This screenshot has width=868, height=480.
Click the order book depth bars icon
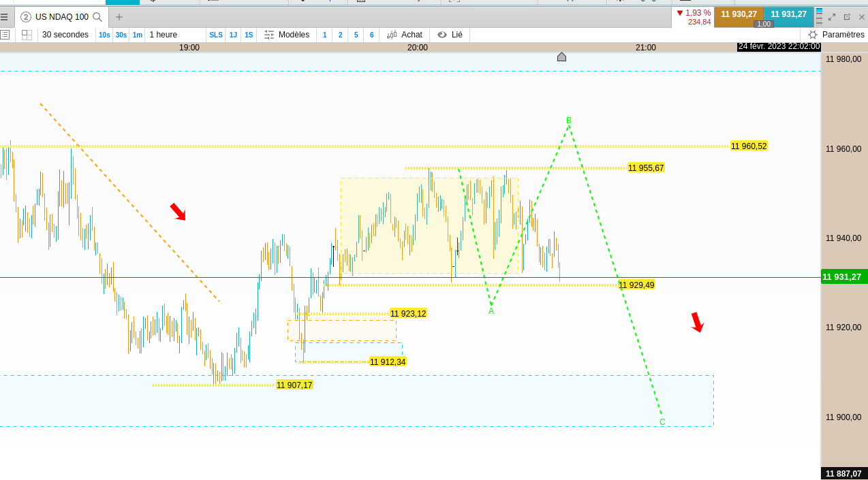820,17
